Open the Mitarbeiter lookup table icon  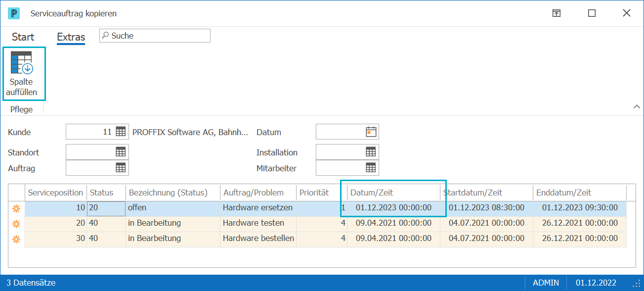pos(371,168)
